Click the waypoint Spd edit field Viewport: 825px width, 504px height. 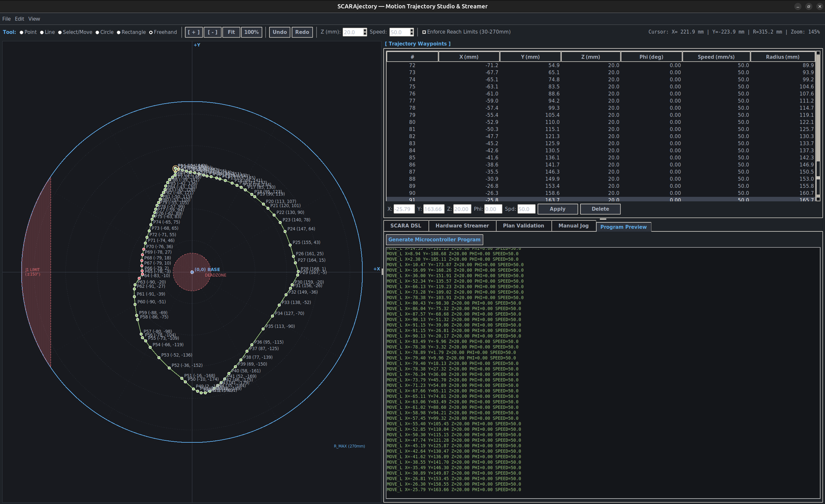point(526,209)
